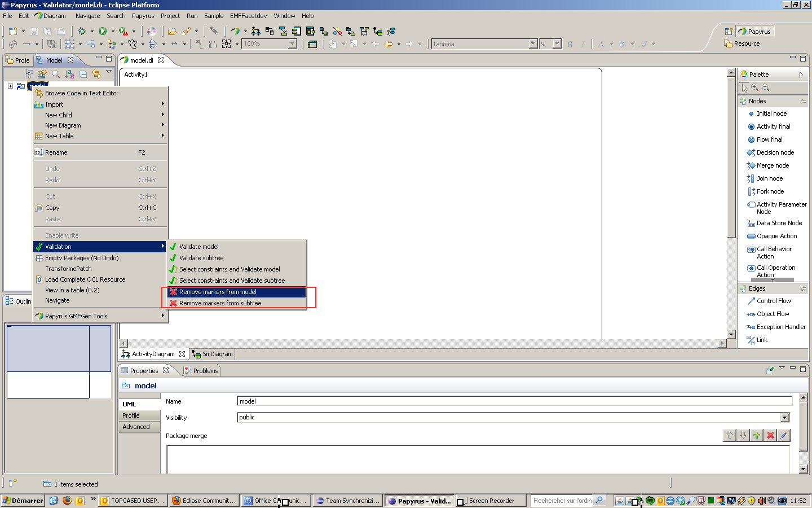Click Link with Editor icon in Model explorer
The height and width of the screenshot is (508, 812).
(96, 74)
